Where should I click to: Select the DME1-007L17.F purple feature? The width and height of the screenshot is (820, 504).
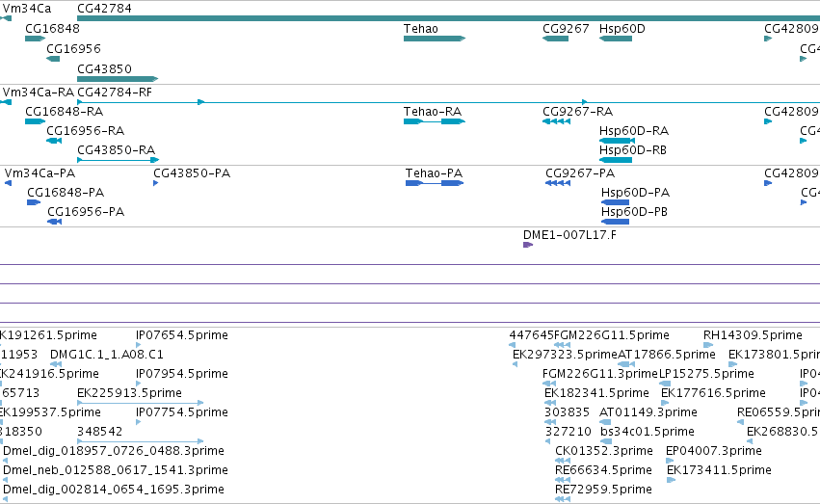528,245
